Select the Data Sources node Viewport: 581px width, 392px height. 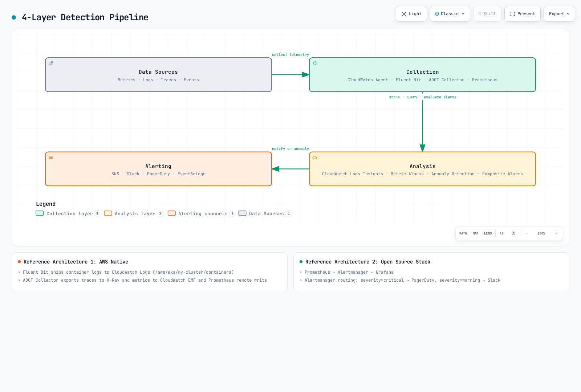coord(158,75)
